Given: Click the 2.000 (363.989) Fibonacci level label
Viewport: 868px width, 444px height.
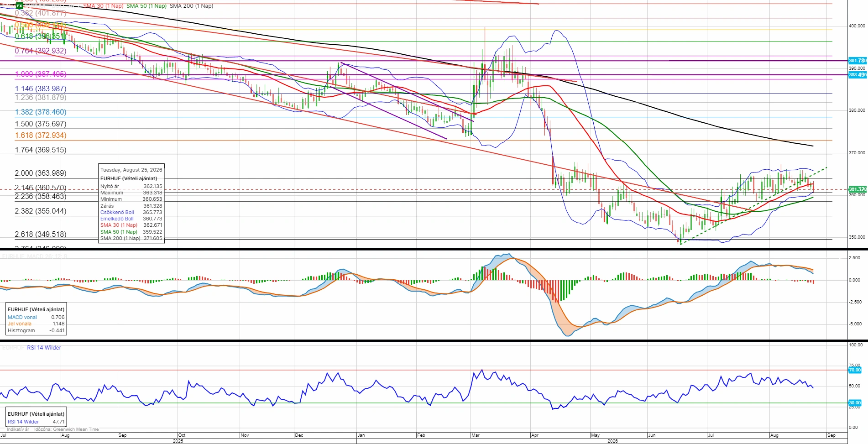Looking at the screenshot, I should 41,173.
